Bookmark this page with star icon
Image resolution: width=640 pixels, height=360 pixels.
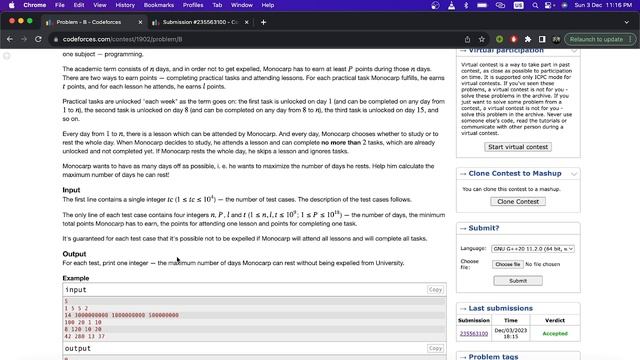tap(482, 39)
